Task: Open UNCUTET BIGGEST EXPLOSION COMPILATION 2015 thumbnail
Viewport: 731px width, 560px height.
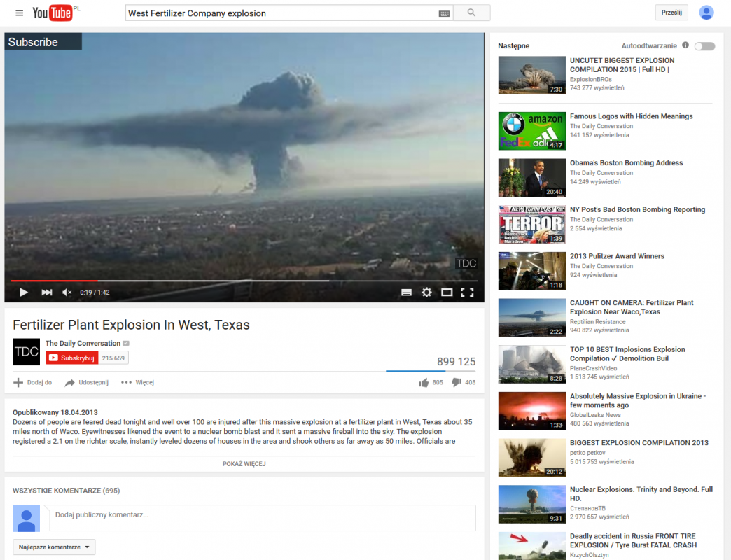Action: pos(532,76)
